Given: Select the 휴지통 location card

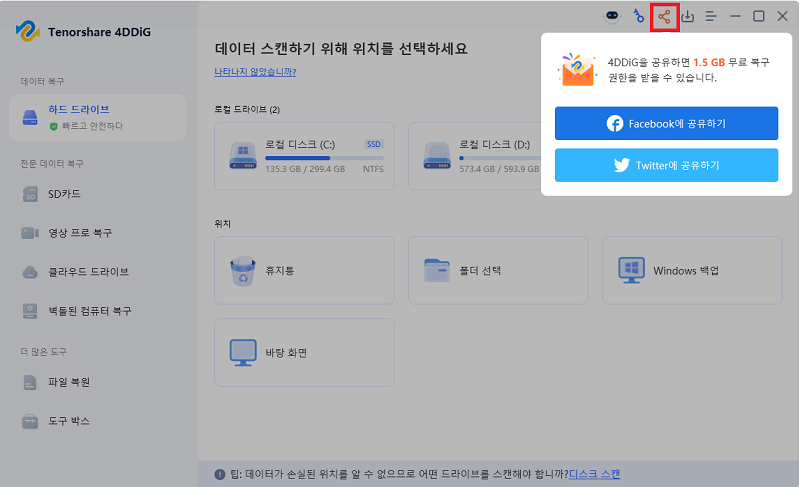Looking at the screenshot, I should click(x=304, y=270).
